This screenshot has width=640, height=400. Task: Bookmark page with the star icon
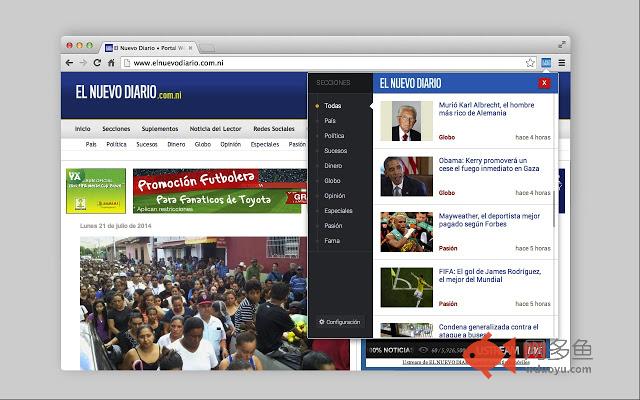(x=530, y=63)
